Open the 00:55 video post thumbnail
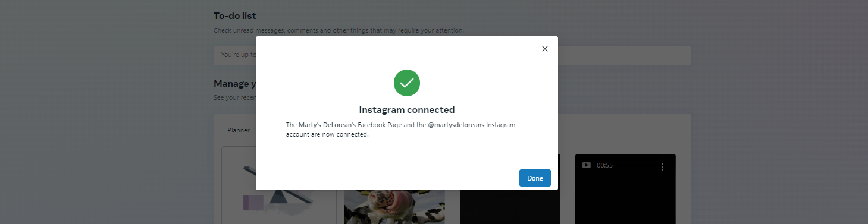The width and height of the screenshot is (868, 224). tap(625, 189)
